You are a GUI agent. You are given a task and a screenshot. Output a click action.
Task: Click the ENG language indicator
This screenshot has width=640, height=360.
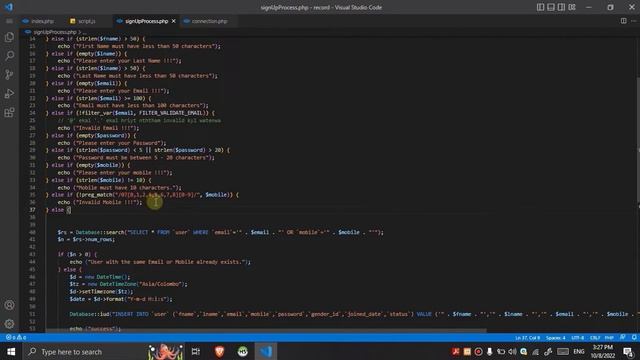click(x=579, y=351)
